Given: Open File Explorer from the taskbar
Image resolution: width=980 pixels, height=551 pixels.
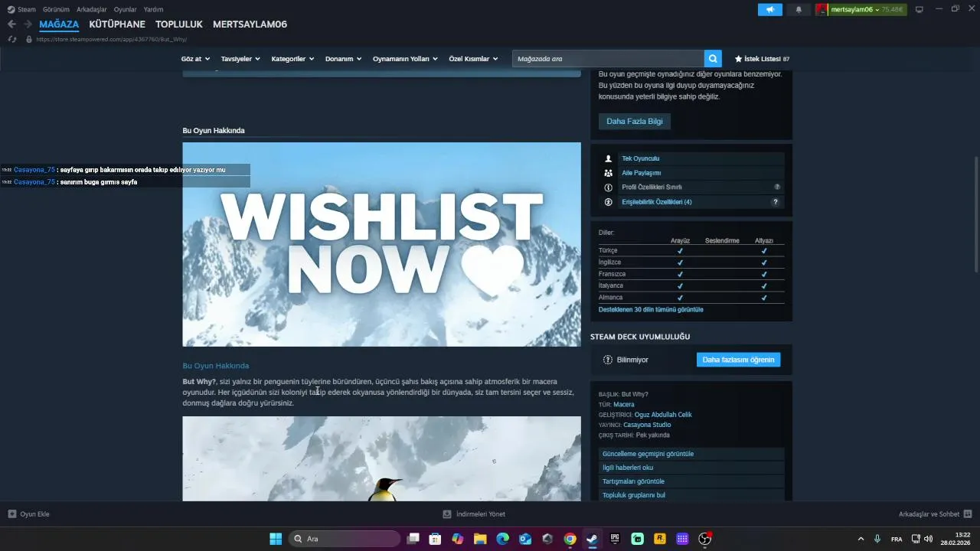Looking at the screenshot, I should [480, 539].
